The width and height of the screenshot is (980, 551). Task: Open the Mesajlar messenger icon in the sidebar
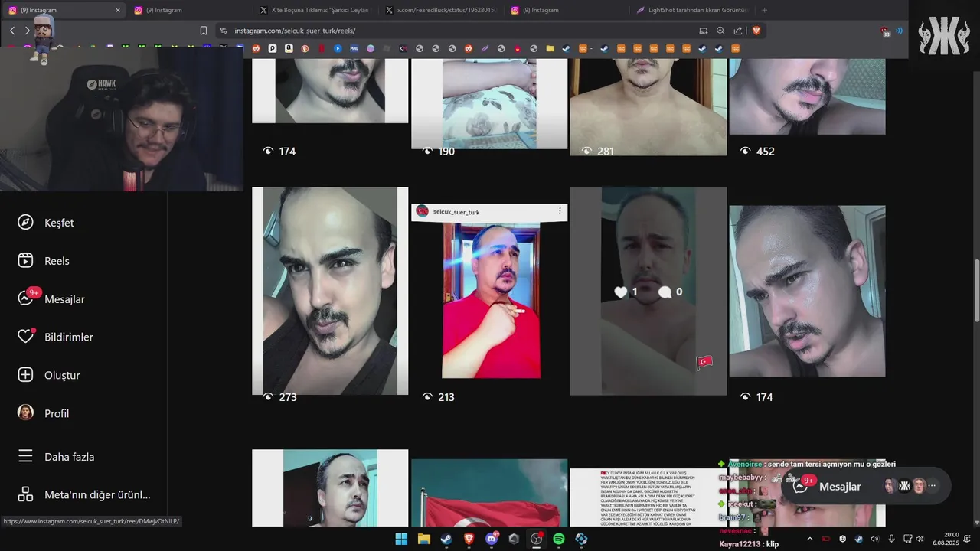(x=25, y=298)
